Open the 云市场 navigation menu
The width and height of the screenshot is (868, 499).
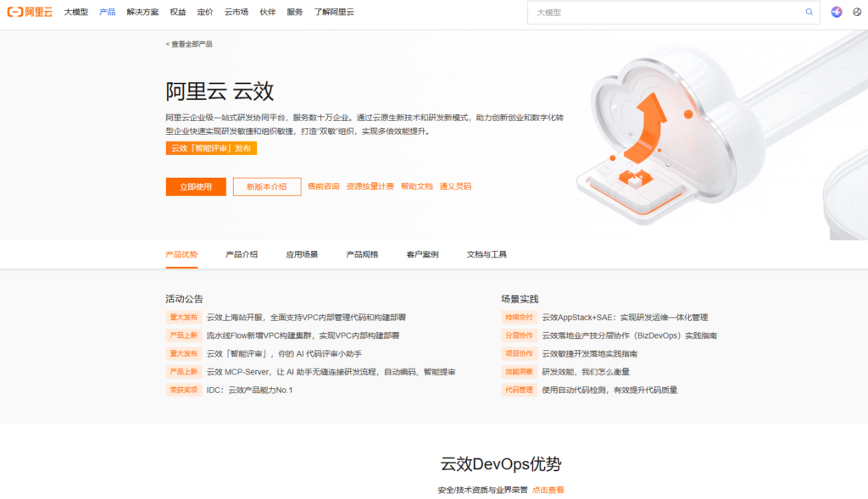click(236, 12)
